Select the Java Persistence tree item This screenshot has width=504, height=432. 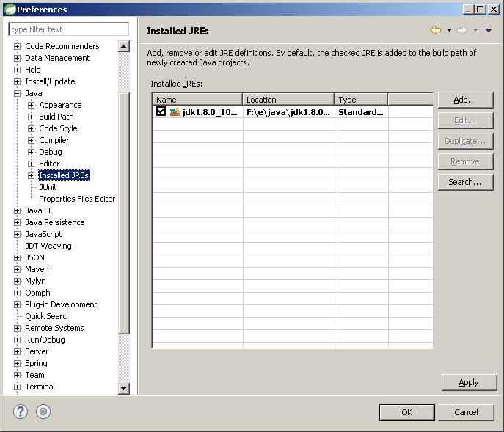[54, 222]
